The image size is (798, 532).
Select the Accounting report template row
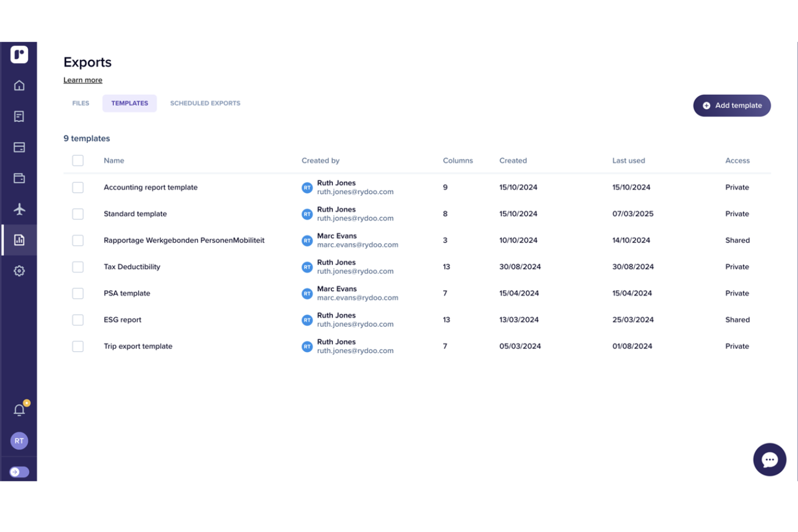[151, 187]
